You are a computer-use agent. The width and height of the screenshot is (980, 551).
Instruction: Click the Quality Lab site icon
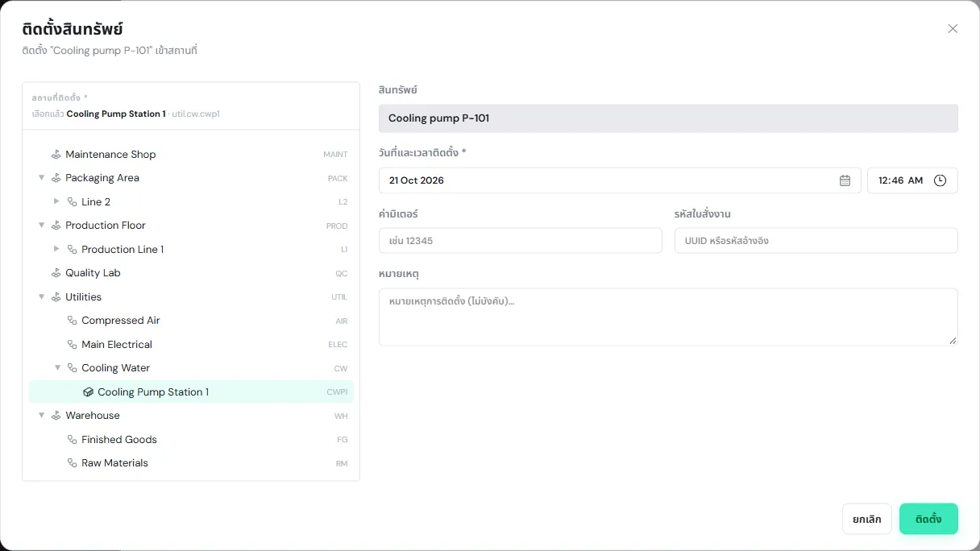click(56, 273)
